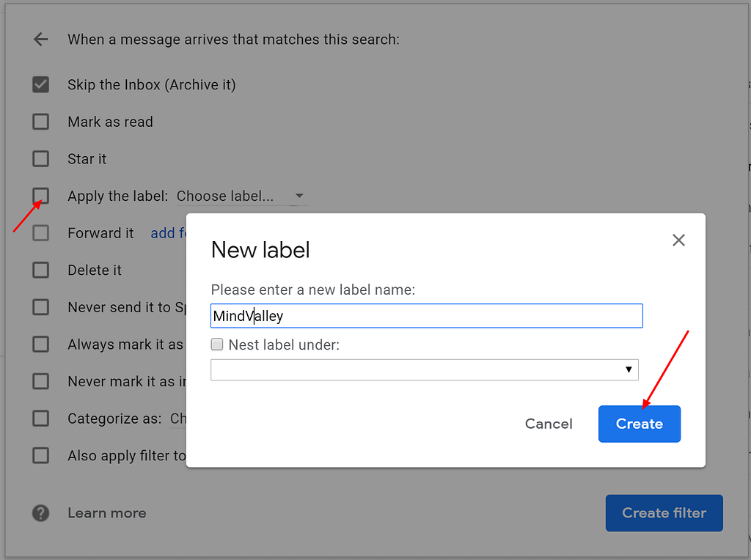Toggle the Nest label under checkbox
This screenshot has width=751, height=560.
pyautogui.click(x=217, y=345)
